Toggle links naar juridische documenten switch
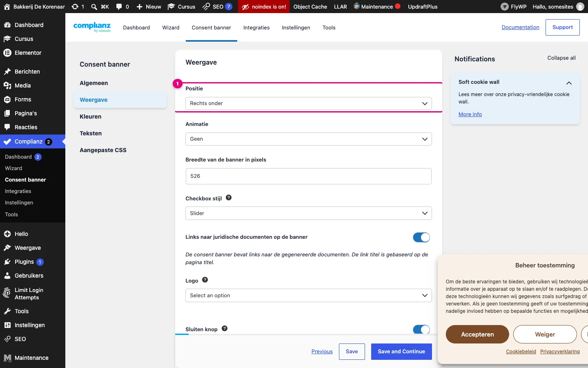 point(421,237)
